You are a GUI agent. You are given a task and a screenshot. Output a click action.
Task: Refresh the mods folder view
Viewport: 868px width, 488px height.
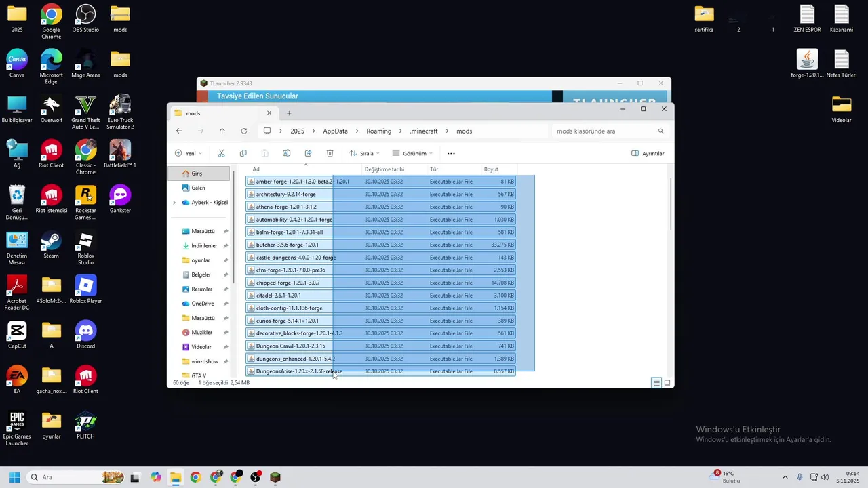point(244,131)
